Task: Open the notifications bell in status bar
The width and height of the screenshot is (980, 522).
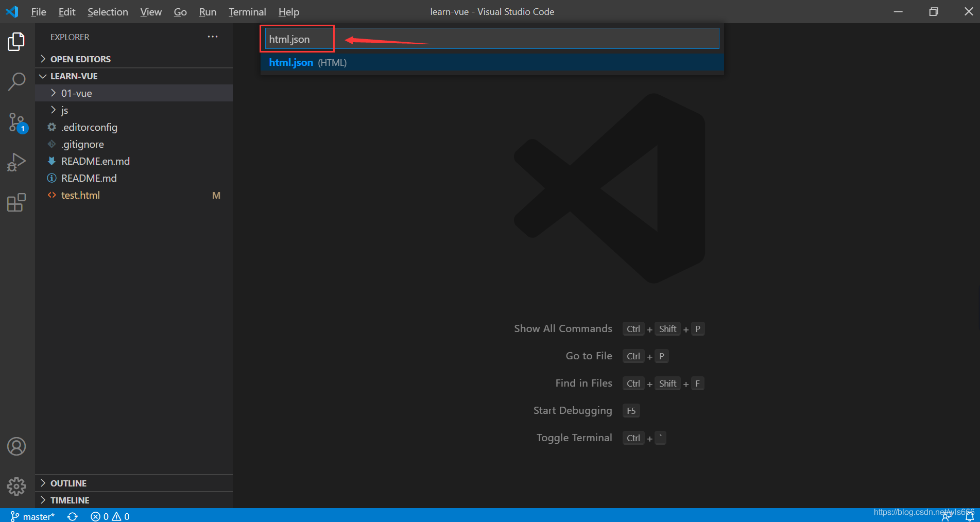Action: [970, 517]
